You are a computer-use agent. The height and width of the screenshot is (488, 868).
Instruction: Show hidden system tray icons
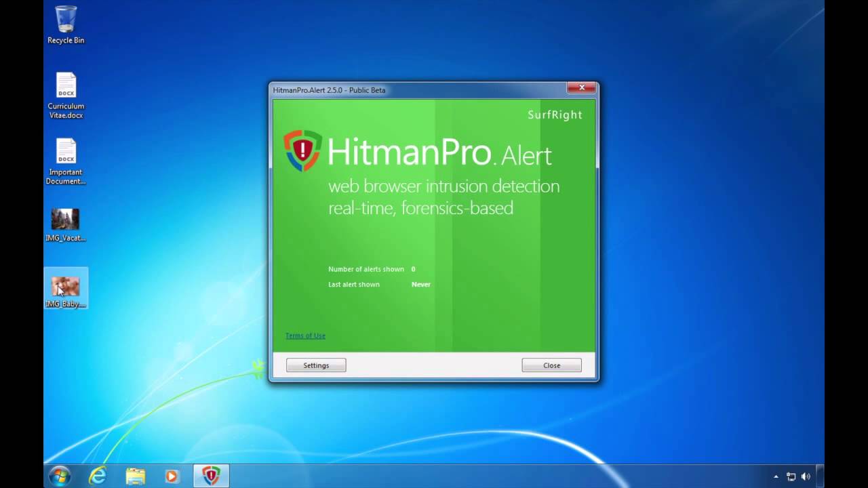tap(776, 477)
